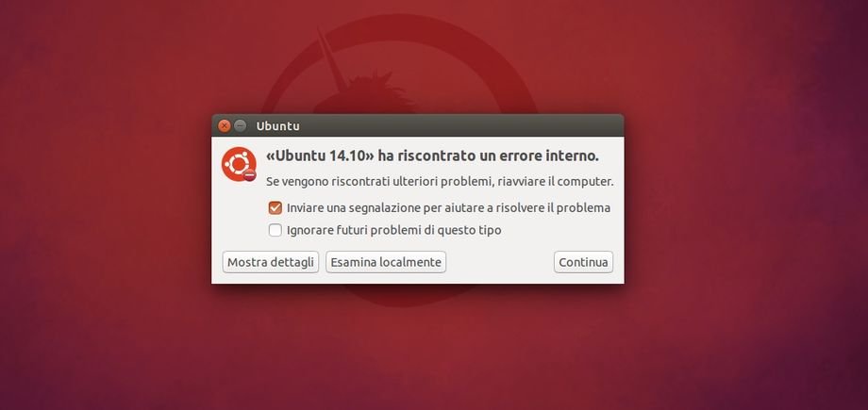Click the unicorn horn on the wallpaper
This screenshot has height=410, width=868.
(330, 59)
